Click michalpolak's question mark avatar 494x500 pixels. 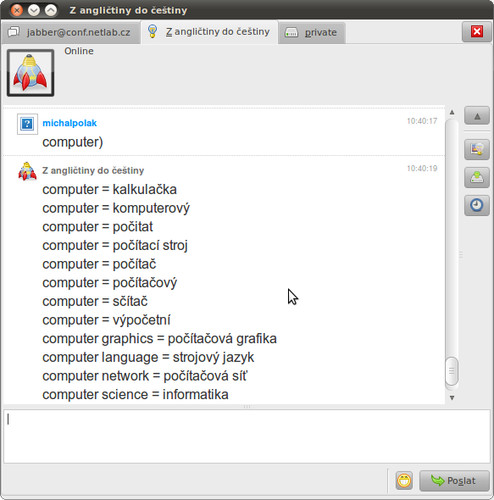pyautogui.click(x=27, y=124)
